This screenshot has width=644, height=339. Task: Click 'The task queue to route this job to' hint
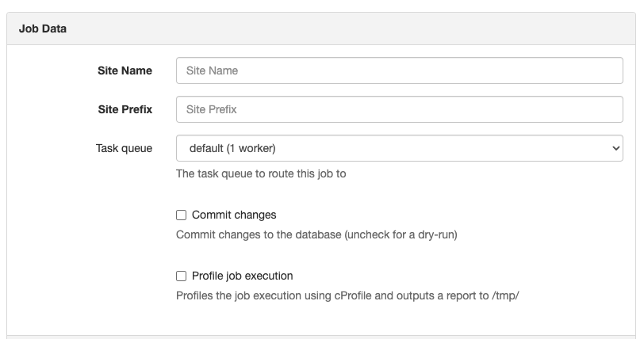coord(261,173)
